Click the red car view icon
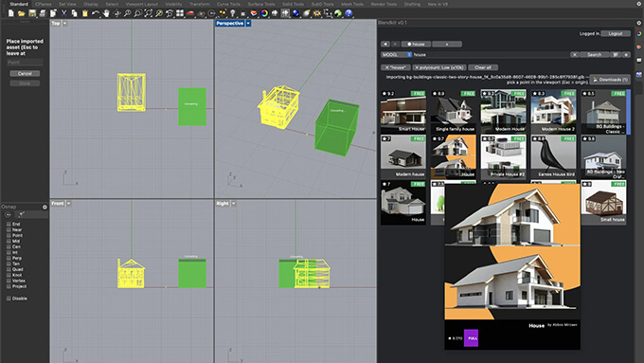Image resolution: width=644 pixels, height=363 pixels. pyautogui.click(x=190, y=13)
